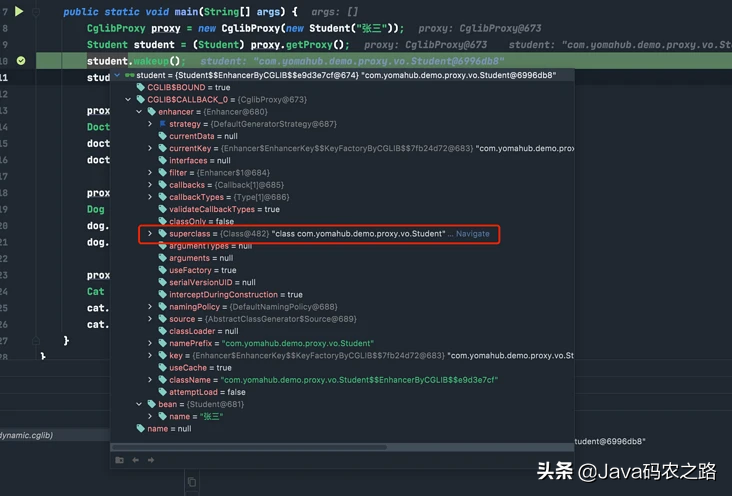Image resolution: width=732 pixels, height=496 pixels.
Task: Click the tag icon beside attemptLoad
Action: coord(162,392)
